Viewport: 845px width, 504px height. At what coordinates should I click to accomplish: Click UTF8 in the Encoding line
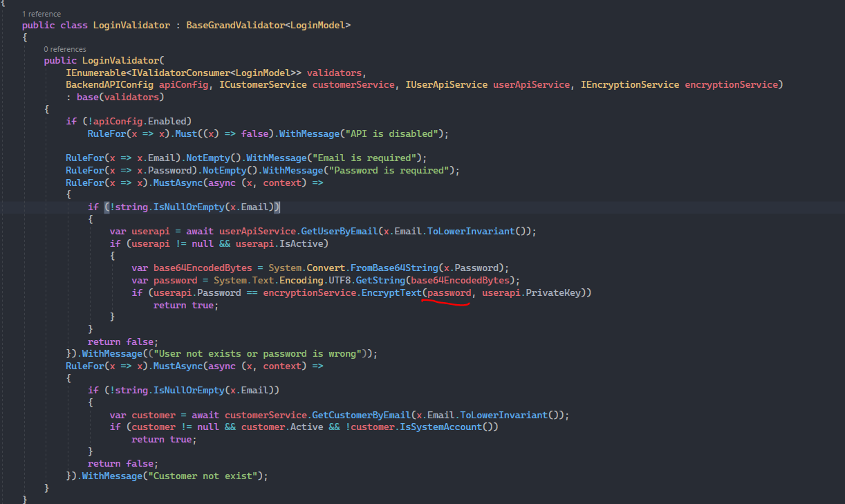(x=340, y=280)
